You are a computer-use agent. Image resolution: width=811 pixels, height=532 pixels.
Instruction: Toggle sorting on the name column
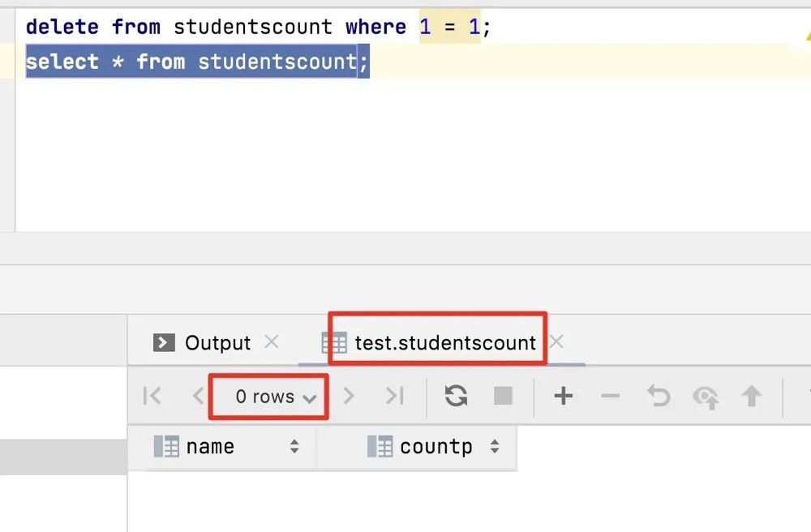click(x=294, y=446)
